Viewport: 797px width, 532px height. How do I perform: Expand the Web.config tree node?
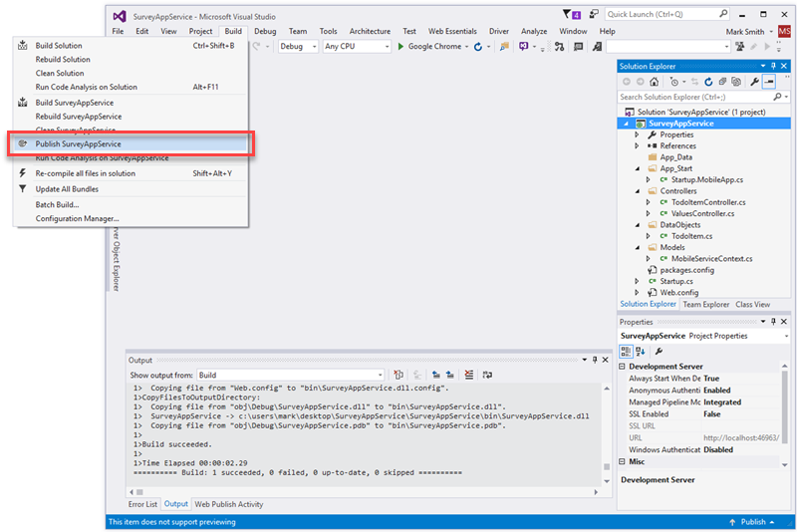pyautogui.click(x=637, y=293)
